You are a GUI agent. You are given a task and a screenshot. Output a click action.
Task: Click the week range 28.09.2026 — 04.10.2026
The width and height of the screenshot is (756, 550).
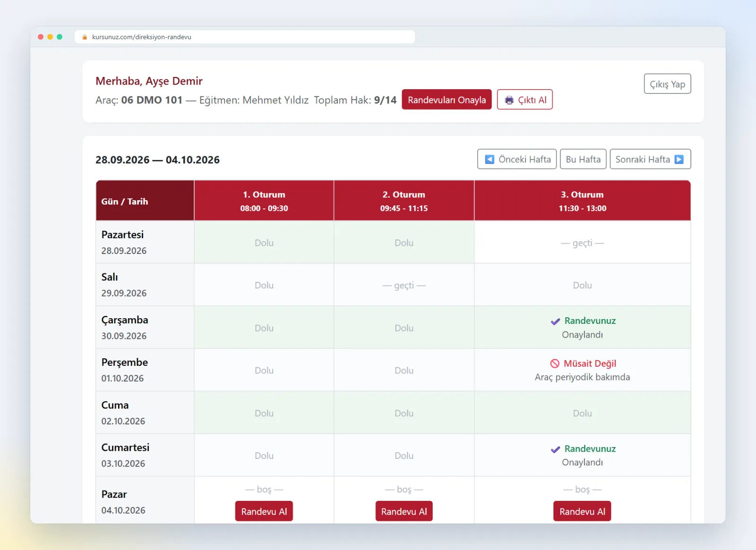click(x=157, y=160)
